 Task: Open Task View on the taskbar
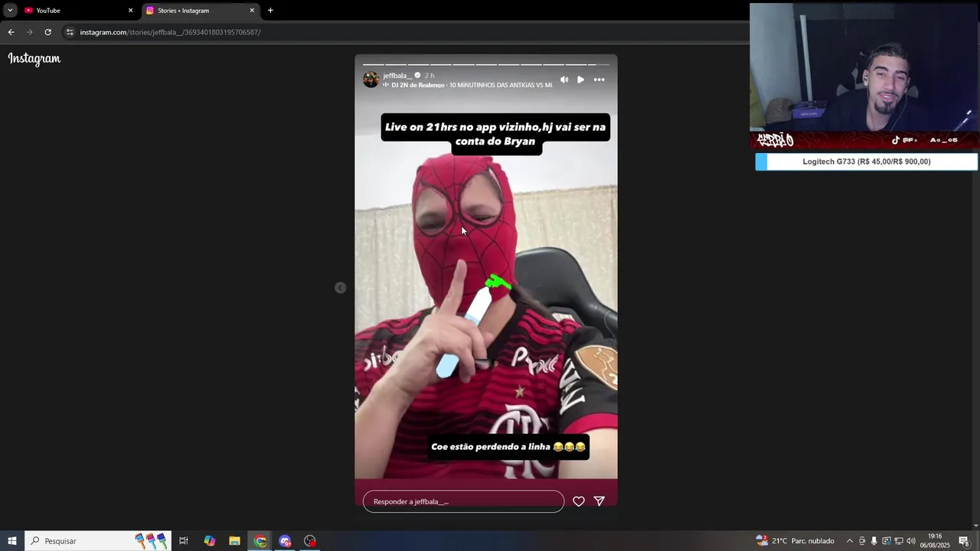click(184, 541)
